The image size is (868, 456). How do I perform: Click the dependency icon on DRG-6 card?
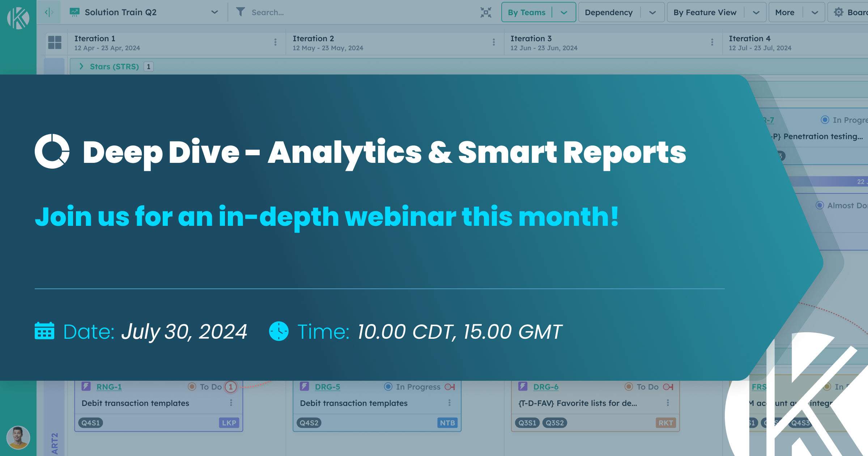tap(668, 387)
